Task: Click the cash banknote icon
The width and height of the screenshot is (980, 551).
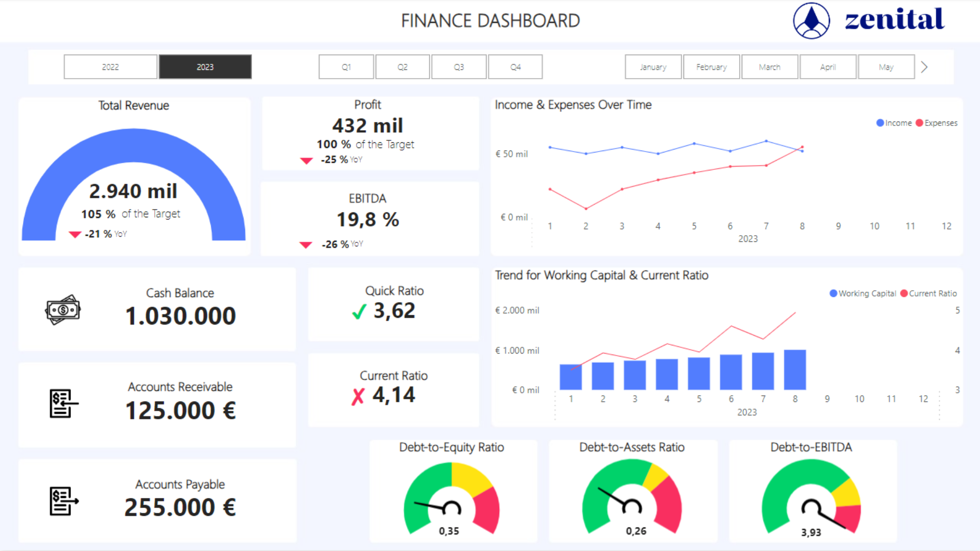Action: [63, 310]
